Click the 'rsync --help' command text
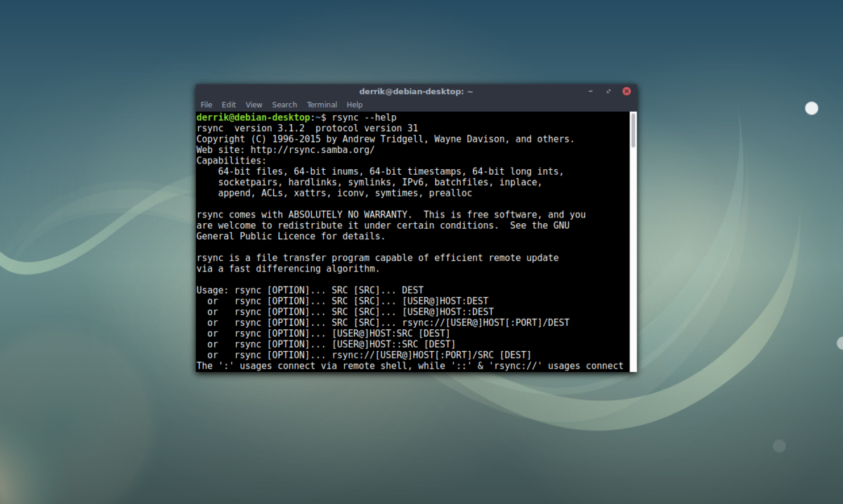843x504 pixels. pyautogui.click(x=365, y=117)
